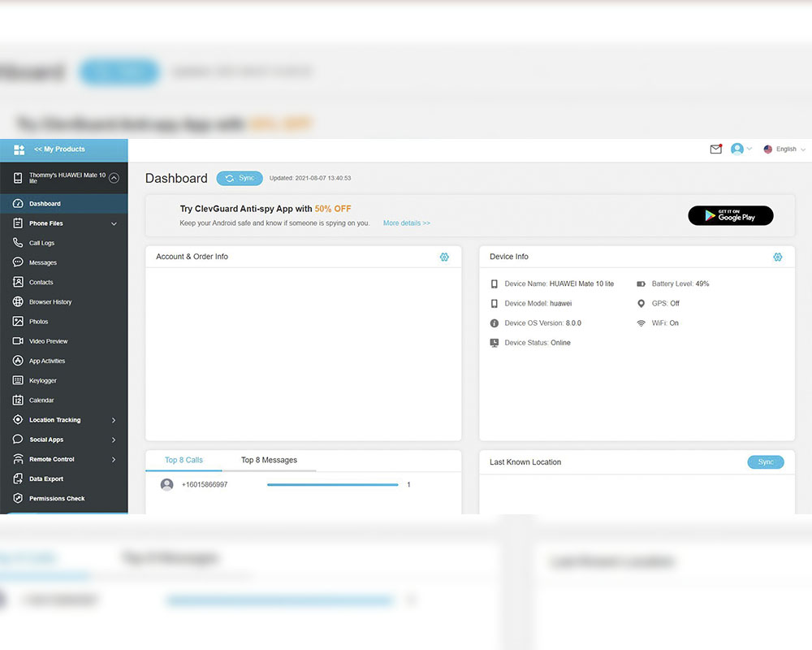Image resolution: width=812 pixels, height=650 pixels.
Task: Expand the Phone Files chevron
Action: [114, 224]
